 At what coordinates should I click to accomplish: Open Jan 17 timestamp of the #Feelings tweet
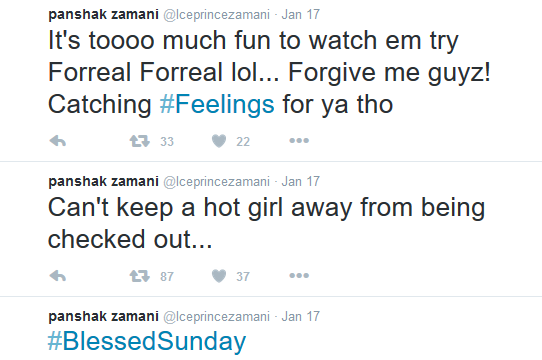[x=300, y=15]
